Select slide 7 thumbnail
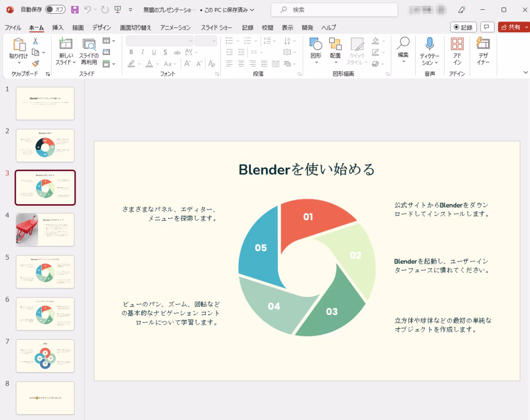The image size is (530, 420). 45,356
